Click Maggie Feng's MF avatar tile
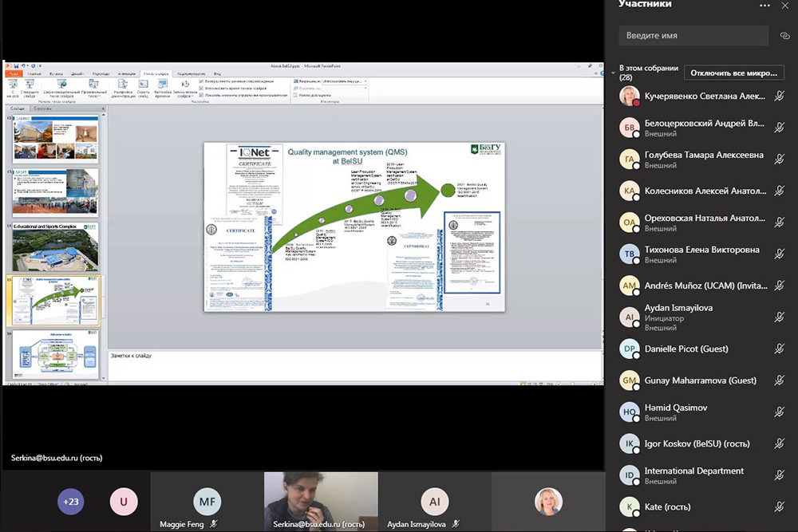The height and width of the screenshot is (532, 798). (207, 502)
